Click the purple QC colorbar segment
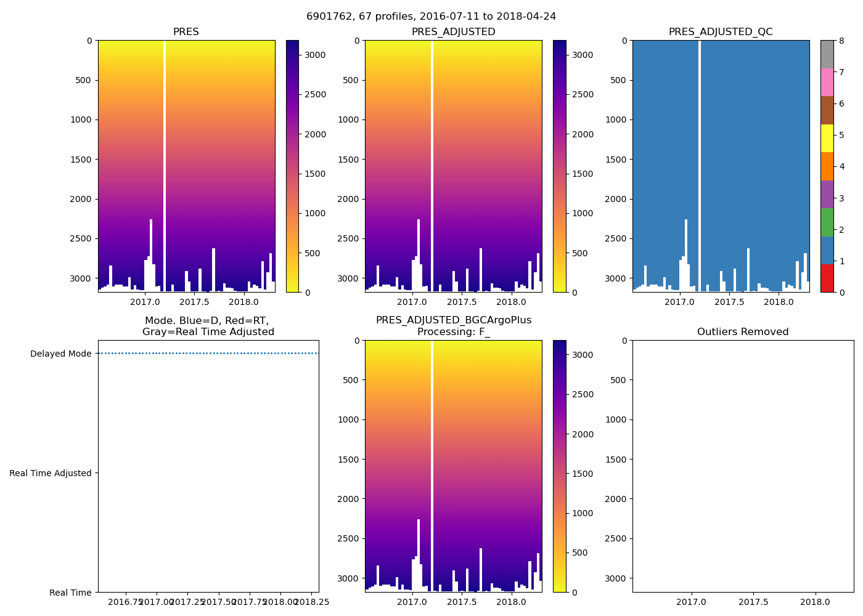 coord(827,194)
